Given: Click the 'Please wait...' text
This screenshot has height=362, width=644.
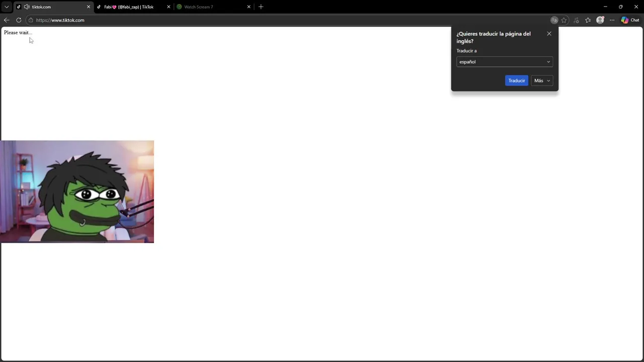Looking at the screenshot, I should [x=18, y=33].
